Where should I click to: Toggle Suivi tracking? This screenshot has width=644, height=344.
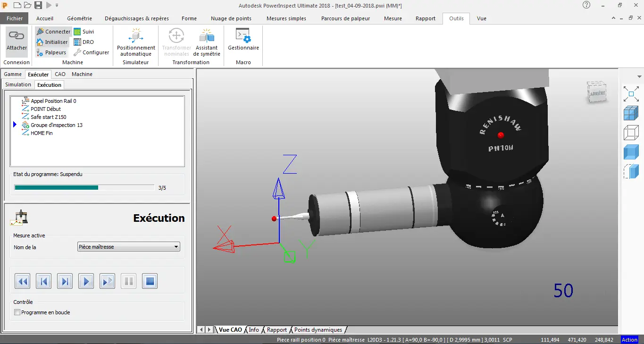coord(84,32)
